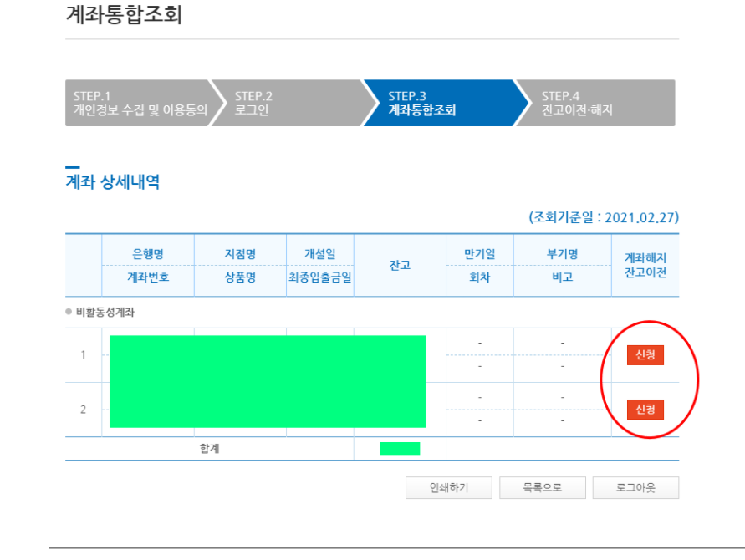Click the 비고 column header

coord(562,277)
